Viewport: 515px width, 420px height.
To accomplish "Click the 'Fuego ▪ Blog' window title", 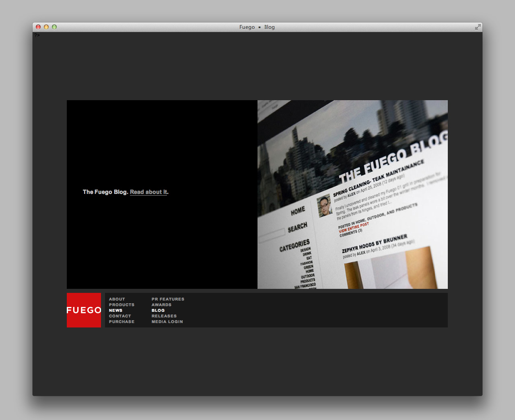I will tap(257, 27).
